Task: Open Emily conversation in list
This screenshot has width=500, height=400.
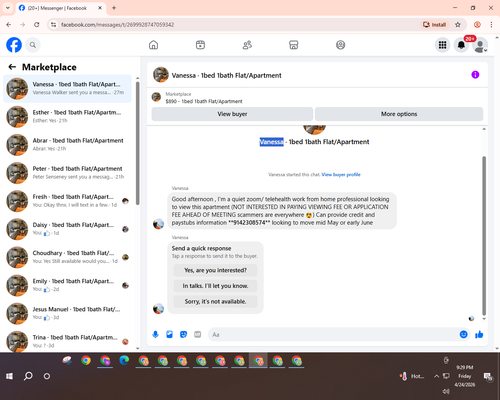Action: [67, 285]
